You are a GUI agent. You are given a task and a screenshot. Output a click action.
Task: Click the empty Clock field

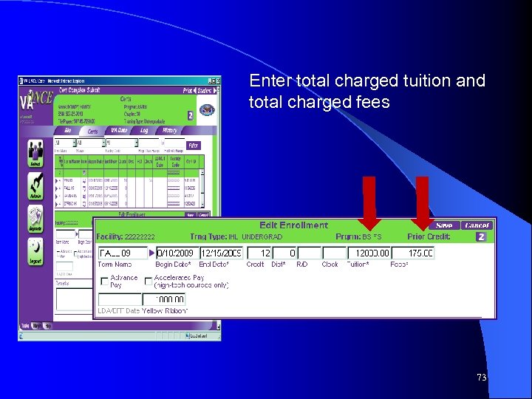334,253
